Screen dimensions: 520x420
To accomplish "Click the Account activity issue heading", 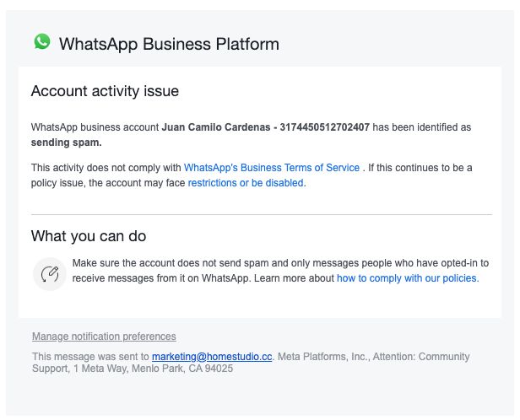I will [x=105, y=91].
